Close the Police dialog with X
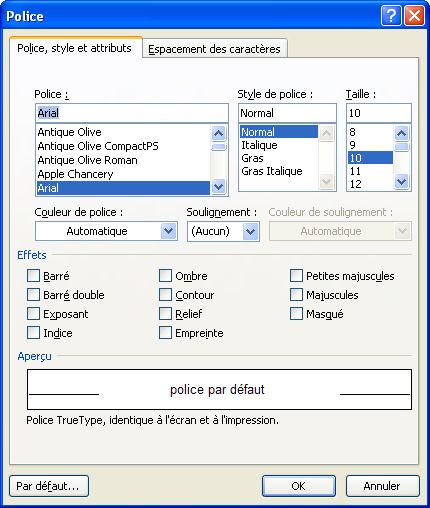The height and width of the screenshot is (508, 430). (x=414, y=16)
